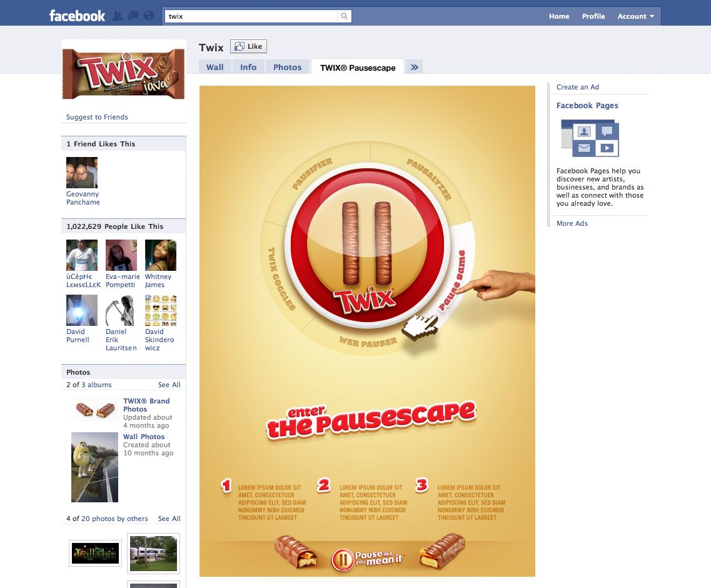Click the Twix Java profile picture

[x=123, y=74]
